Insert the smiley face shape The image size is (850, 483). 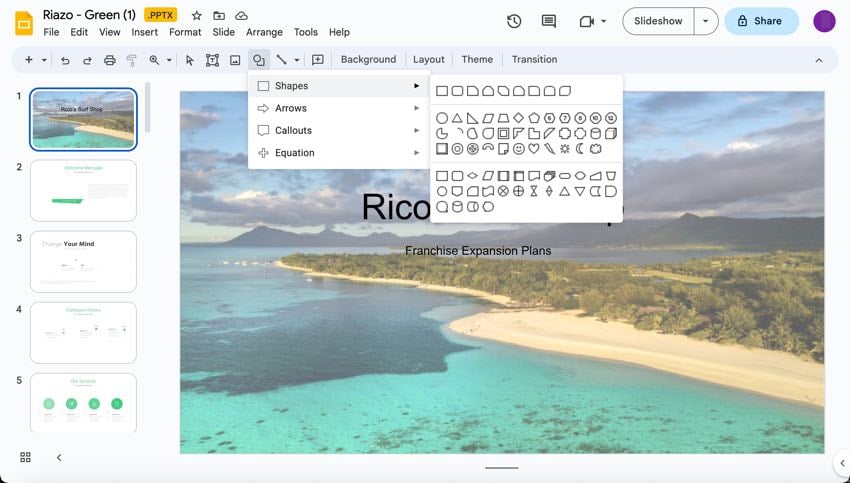point(518,149)
